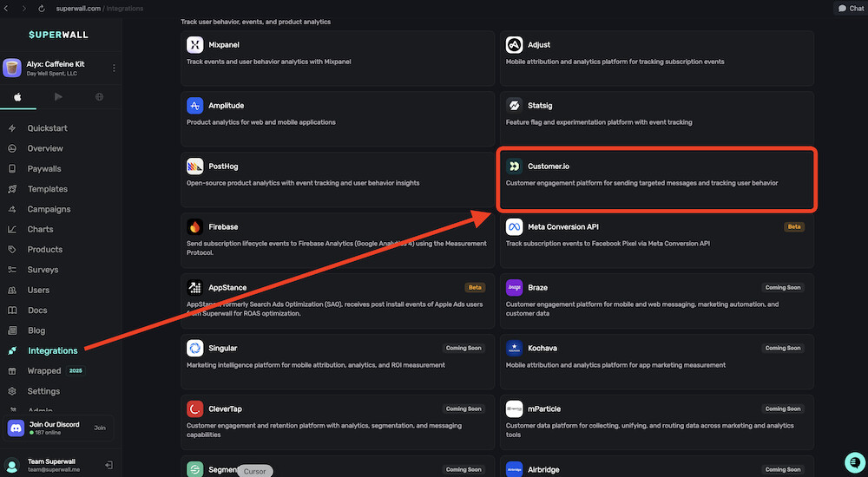The image size is (868, 477).
Task: Click the Statsig logo icon
Action: pyautogui.click(x=514, y=106)
